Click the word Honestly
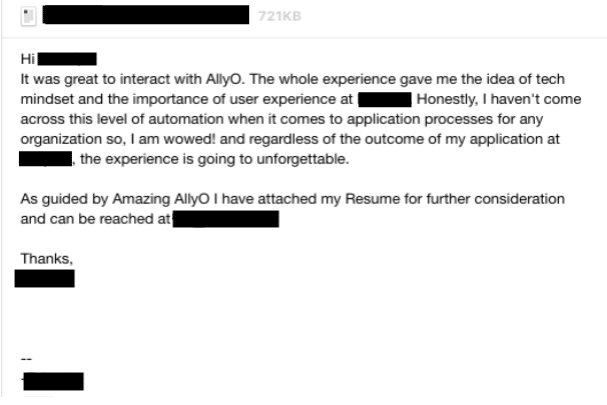This screenshot has height=405, width=607. pyautogui.click(x=447, y=100)
